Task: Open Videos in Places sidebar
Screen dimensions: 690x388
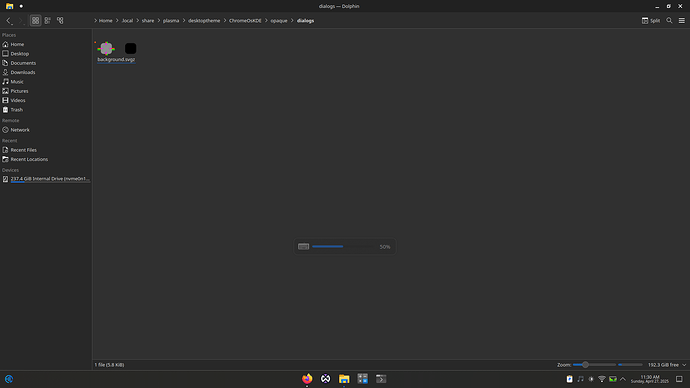Action: tap(46, 100)
